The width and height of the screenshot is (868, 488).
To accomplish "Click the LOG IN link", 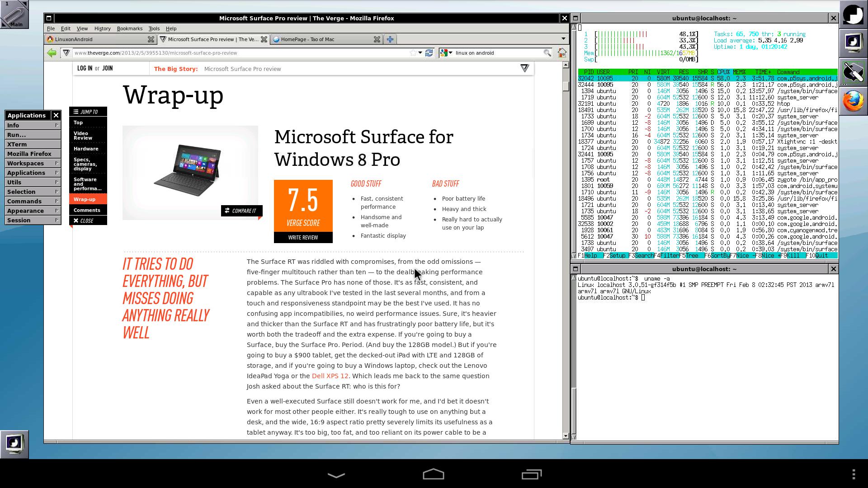I will 85,68.
